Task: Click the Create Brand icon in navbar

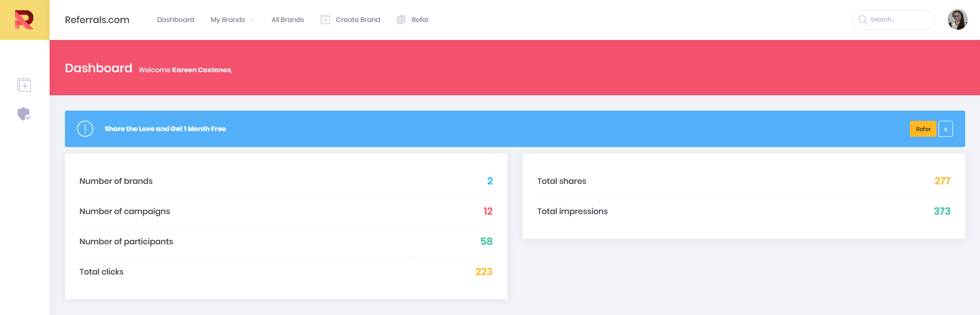Action: coord(325,19)
